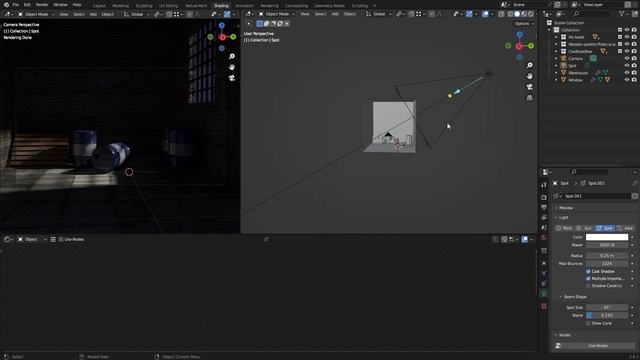The image size is (640, 360).
Task: Expand Warehouse object in outliner
Action: click(556, 73)
